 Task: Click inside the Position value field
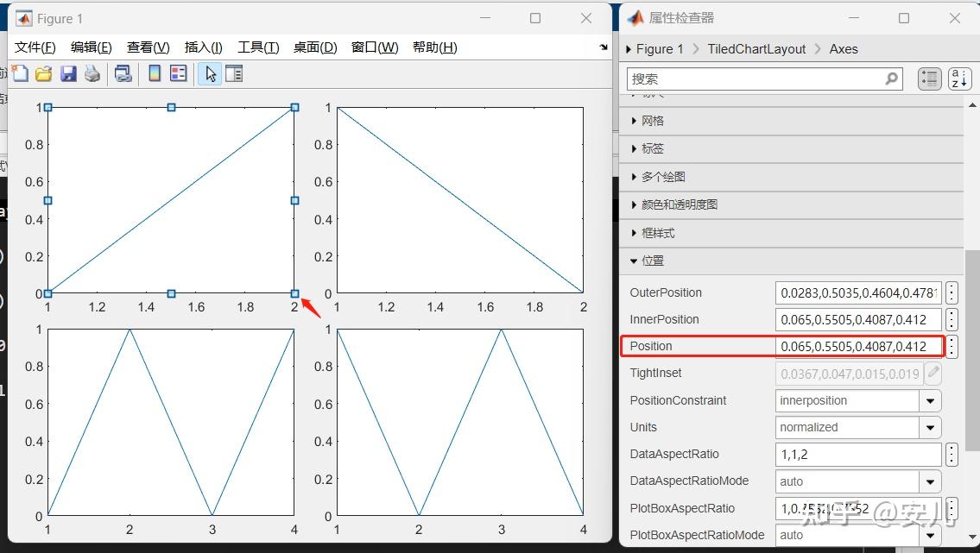coord(855,347)
